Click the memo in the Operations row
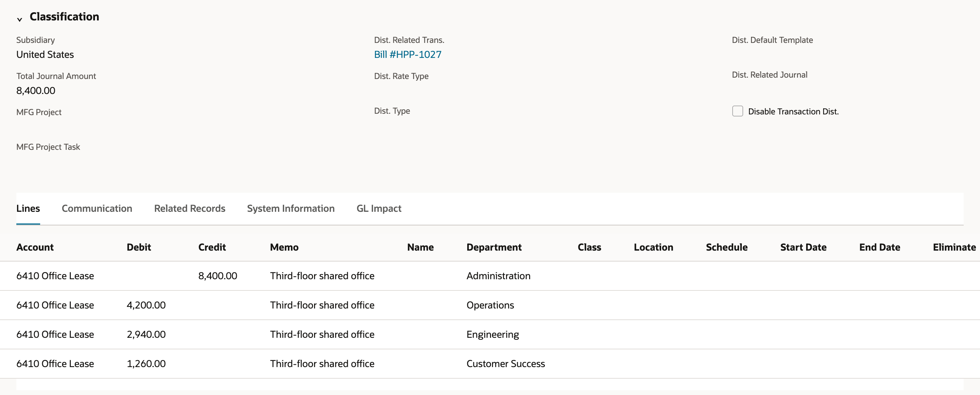980x395 pixels. [x=322, y=305]
